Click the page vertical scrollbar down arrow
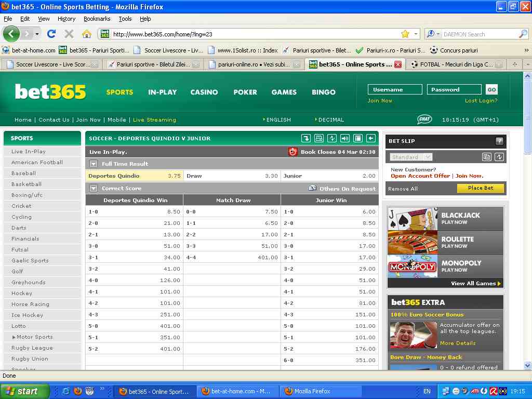This screenshot has height=399, width=532. 527,365
